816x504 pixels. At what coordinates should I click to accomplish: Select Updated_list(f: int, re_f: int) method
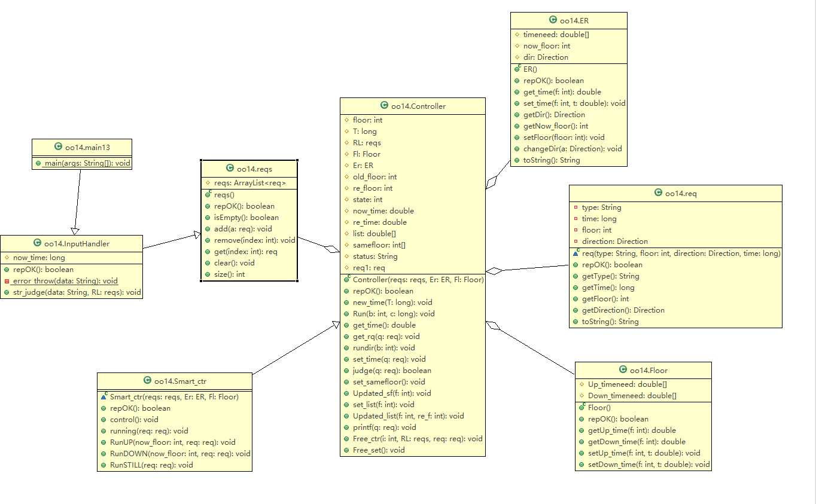[x=408, y=416]
